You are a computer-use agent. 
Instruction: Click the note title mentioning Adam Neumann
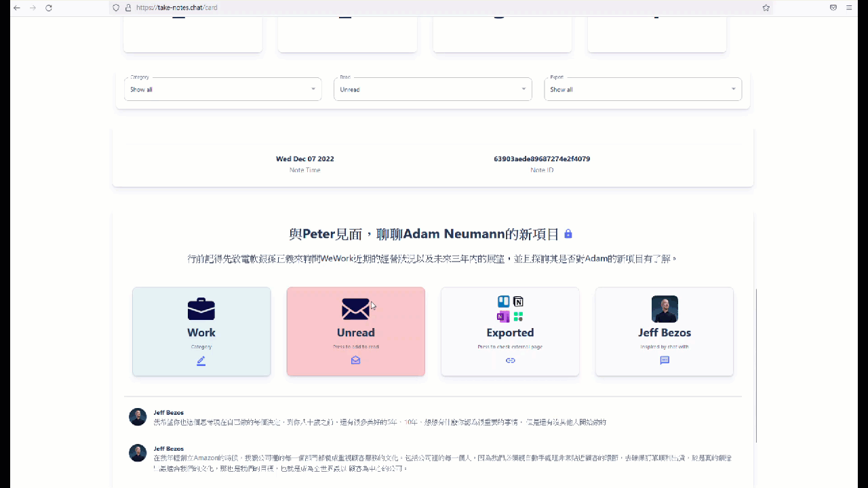coord(424,234)
